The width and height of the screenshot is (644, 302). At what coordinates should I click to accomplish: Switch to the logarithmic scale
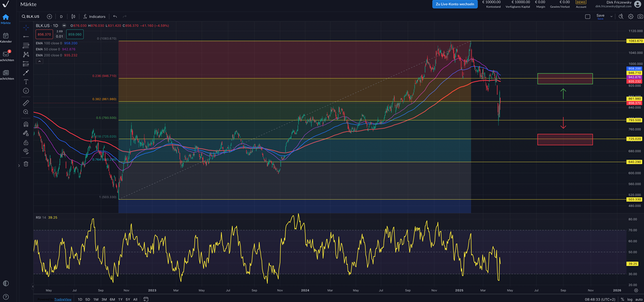pos(630,299)
